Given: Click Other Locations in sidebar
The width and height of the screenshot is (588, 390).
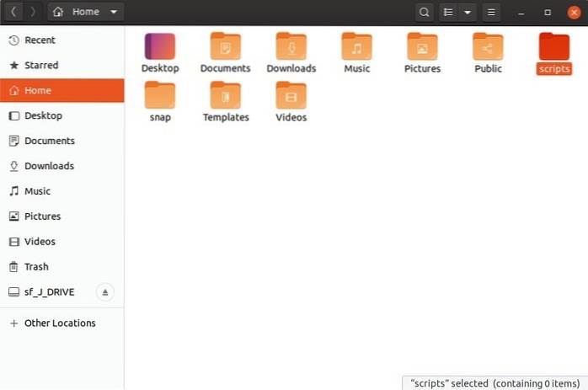Looking at the screenshot, I should coord(60,323).
